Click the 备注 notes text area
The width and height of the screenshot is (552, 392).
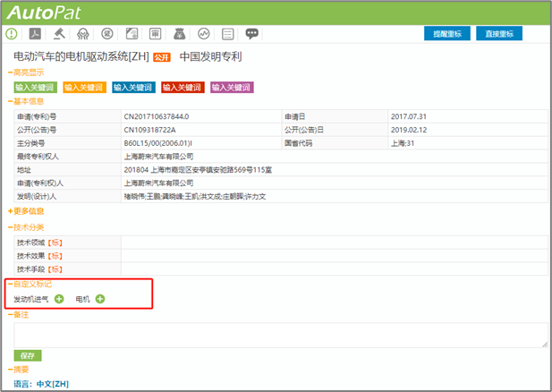point(281,334)
